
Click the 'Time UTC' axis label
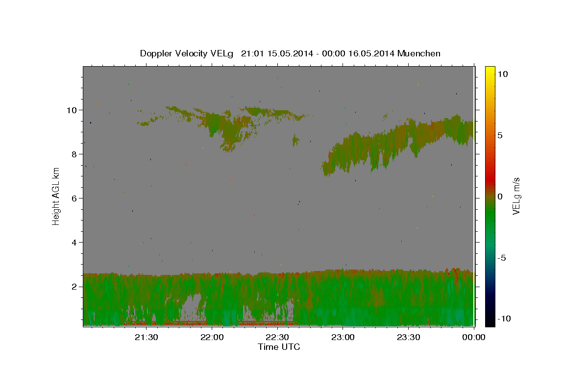pos(279,347)
